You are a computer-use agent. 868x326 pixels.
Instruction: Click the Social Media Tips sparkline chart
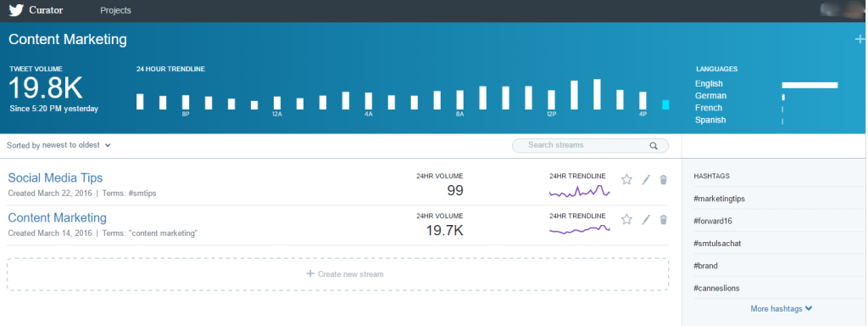[580, 191]
